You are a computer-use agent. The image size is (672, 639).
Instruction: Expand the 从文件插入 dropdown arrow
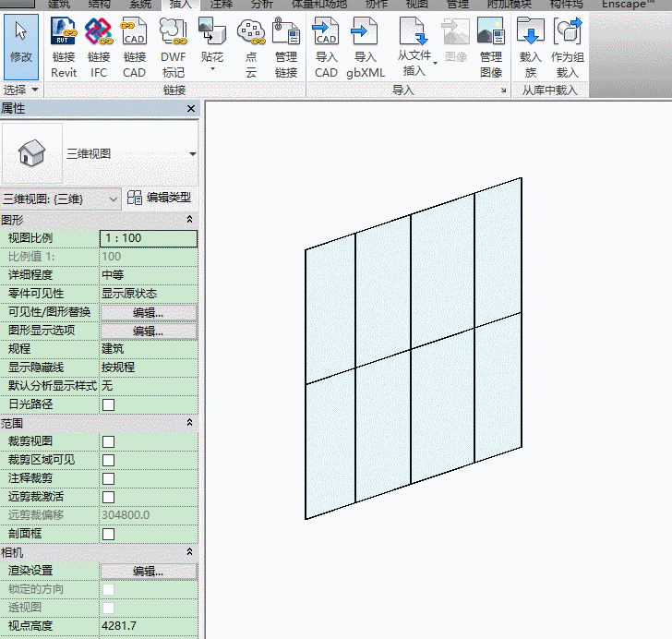coord(435,63)
